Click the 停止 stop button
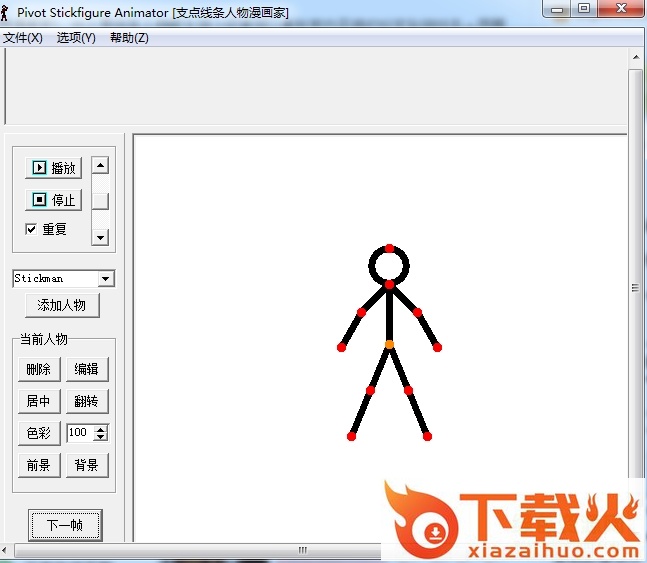The image size is (647, 563). click(54, 200)
